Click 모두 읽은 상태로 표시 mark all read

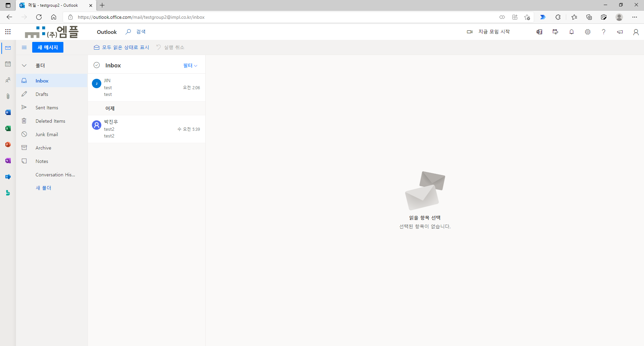pos(121,47)
